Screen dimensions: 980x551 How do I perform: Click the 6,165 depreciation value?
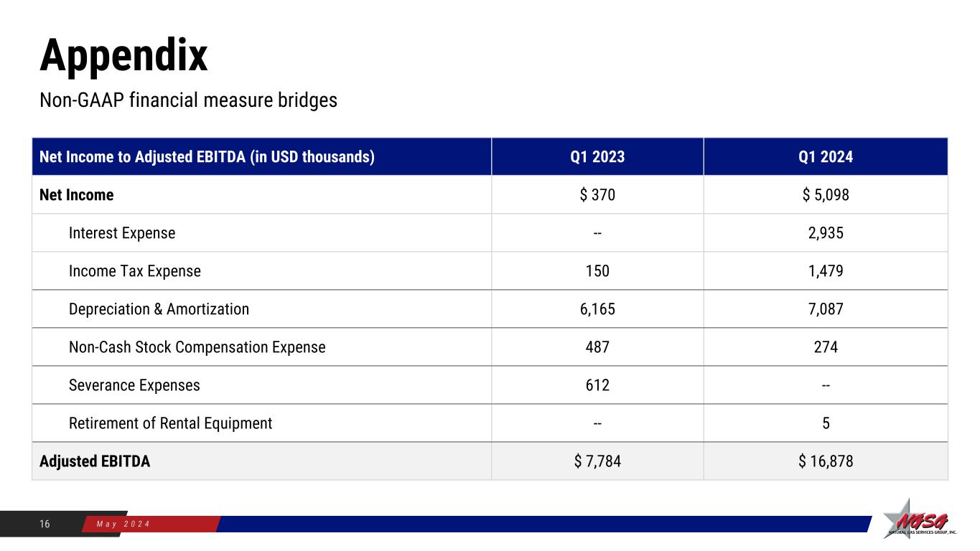[597, 309]
